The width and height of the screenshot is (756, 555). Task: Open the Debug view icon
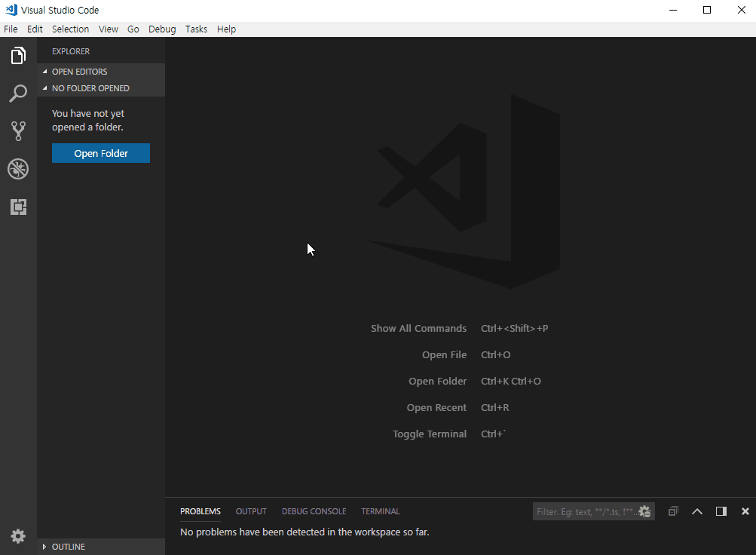tap(18, 169)
